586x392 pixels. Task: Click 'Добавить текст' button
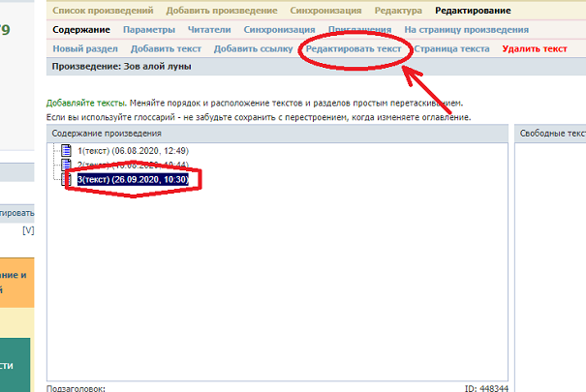coord(166,48)
